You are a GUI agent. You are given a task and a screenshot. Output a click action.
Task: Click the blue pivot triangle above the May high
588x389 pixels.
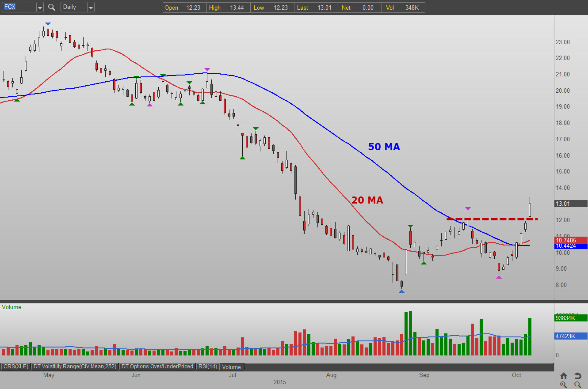48,24
